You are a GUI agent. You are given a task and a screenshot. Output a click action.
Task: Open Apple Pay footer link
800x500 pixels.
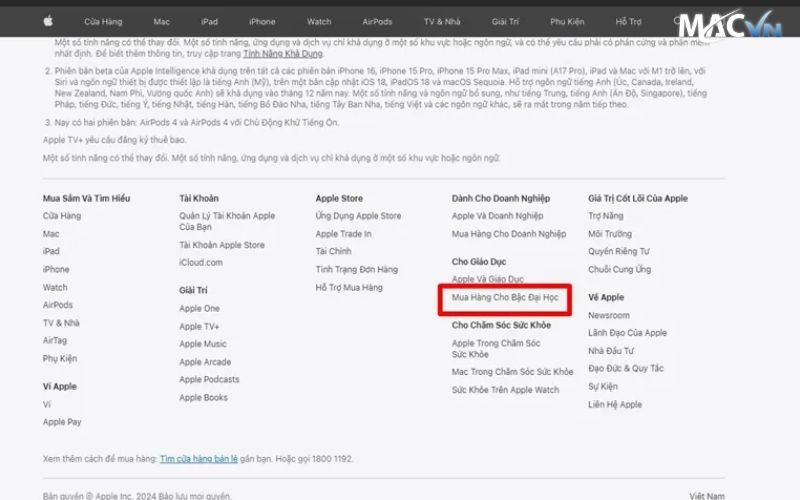click(x=62, y=422)
